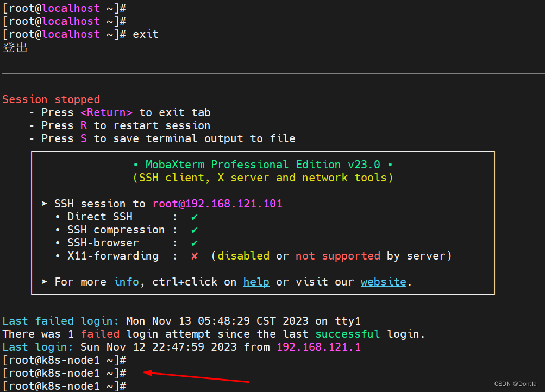Open the website link
Viewport: 545px width, 392px height.
(384, 282)
